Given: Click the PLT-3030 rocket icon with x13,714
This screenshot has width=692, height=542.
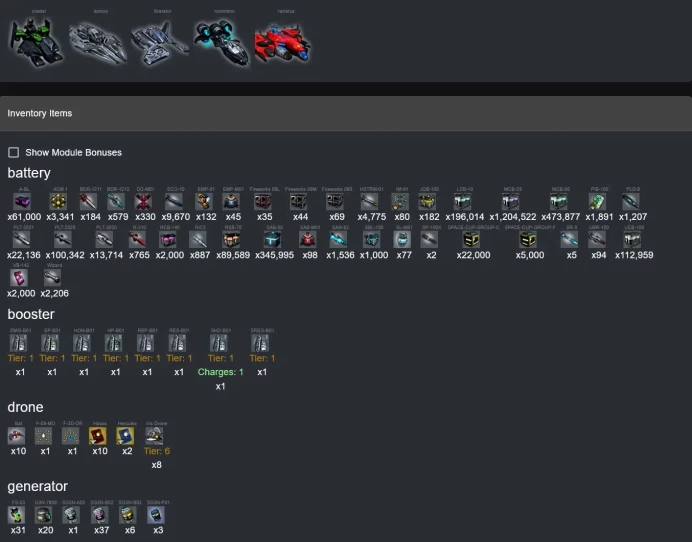Looking at the screenshot, I should pos(104,240).
